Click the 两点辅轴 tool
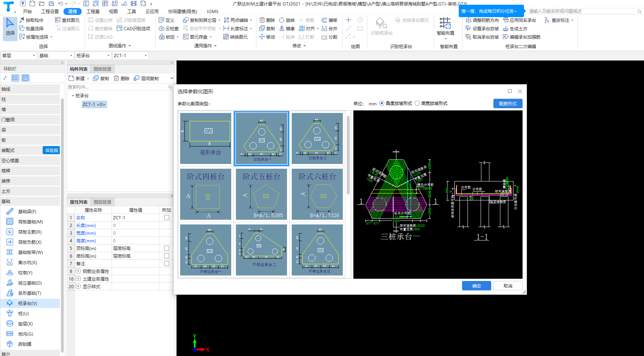Image resolution: width=644 pixels, height=356 pixels. tap(236, 20)
